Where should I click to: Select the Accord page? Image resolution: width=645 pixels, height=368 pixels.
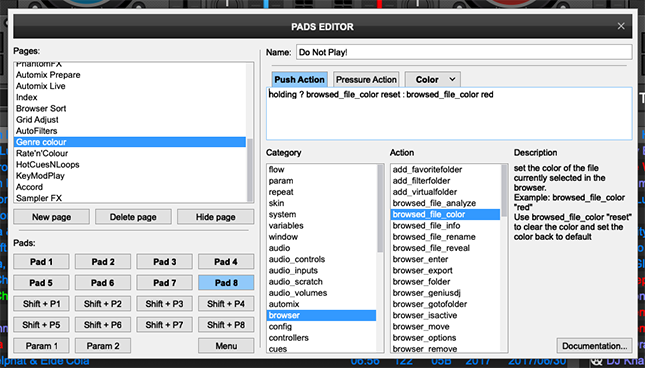tap(130, 187)
